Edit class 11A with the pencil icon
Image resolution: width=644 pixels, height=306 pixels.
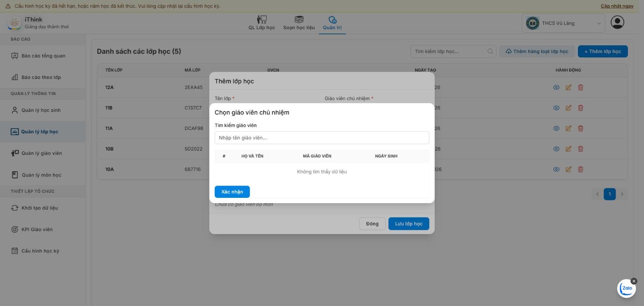pyautogui.click(x=568, y=128)
